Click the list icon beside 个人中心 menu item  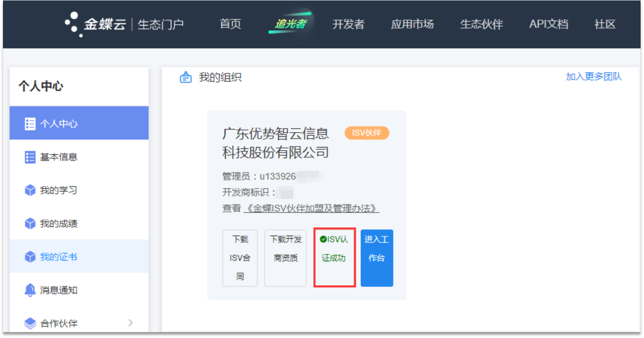pos(30,124)
